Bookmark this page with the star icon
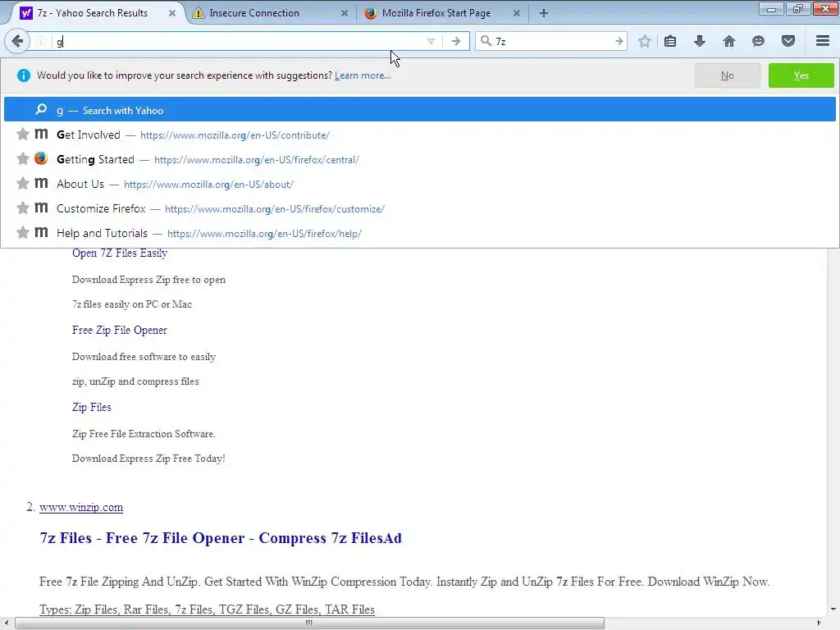The image size is (840, 630). [x=645, y=41]
